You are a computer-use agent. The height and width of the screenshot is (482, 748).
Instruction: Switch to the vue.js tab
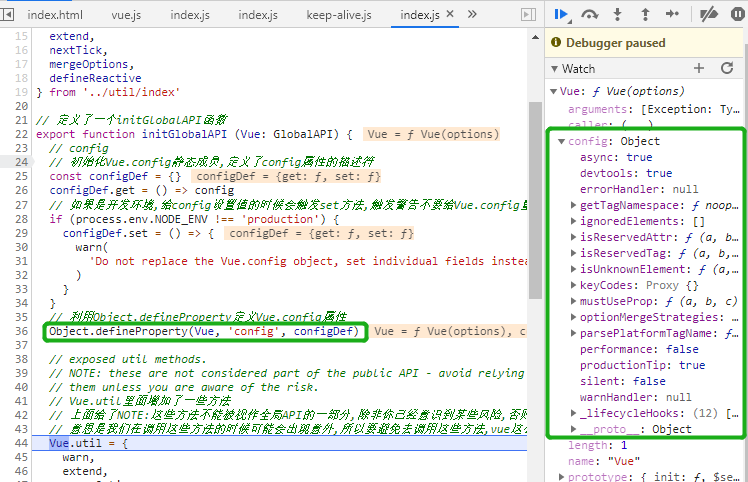[126, 15]
